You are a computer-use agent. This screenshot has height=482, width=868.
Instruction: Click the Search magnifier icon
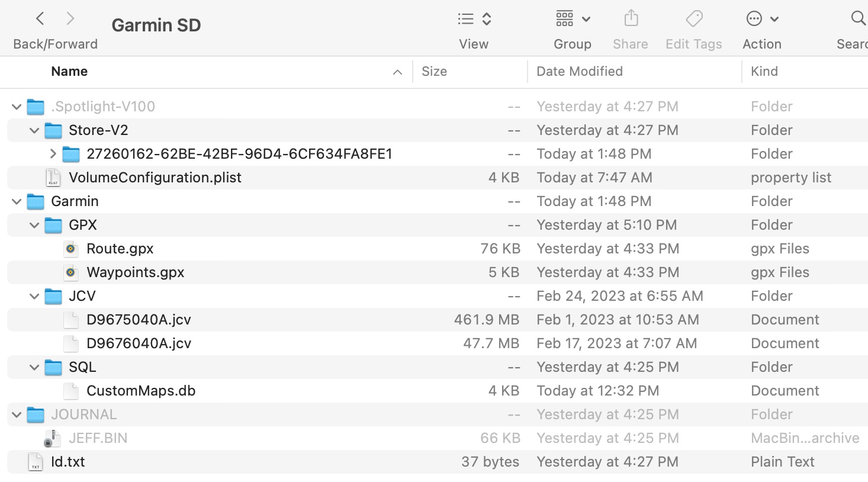858,18
